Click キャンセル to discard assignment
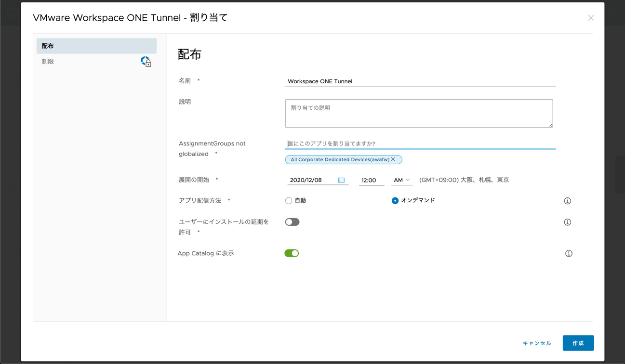625x364 pixels. click(537, 343)
